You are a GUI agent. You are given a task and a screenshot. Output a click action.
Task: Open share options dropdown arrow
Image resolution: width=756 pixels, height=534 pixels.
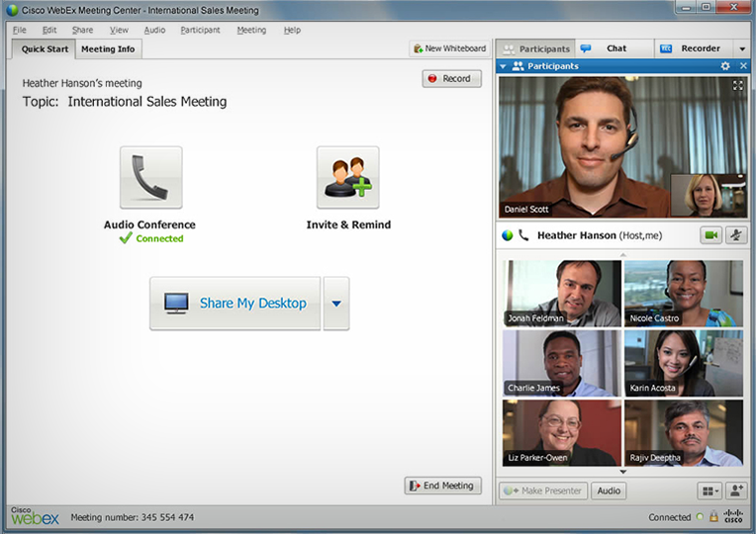pos(336,304)
